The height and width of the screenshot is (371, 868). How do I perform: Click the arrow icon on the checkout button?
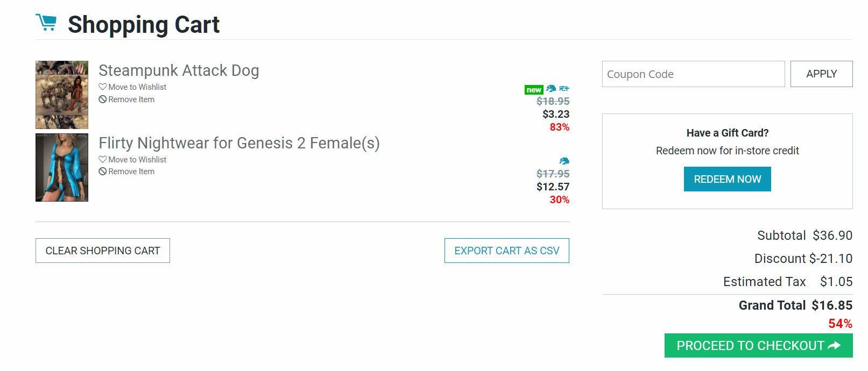coord(834,346)
